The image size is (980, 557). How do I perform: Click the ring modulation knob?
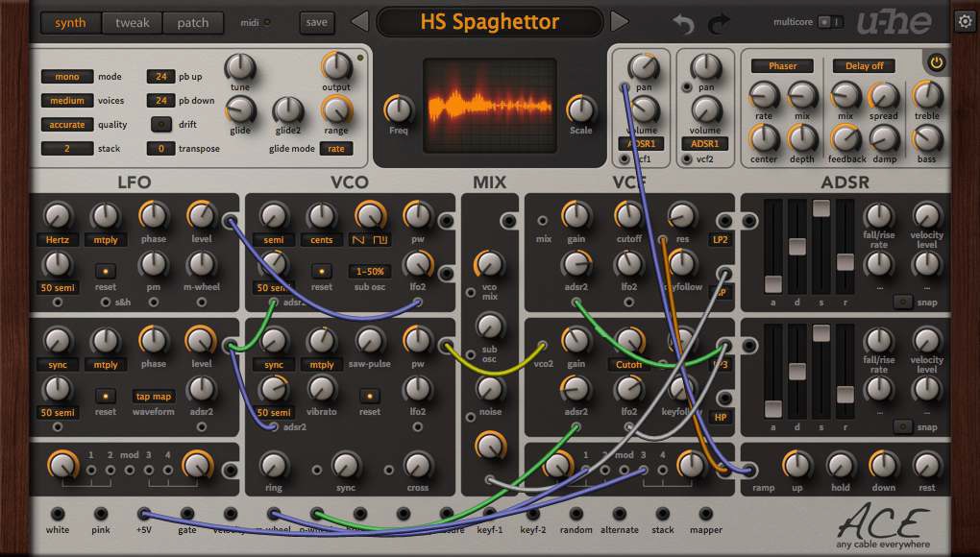(x=273, y=465)
